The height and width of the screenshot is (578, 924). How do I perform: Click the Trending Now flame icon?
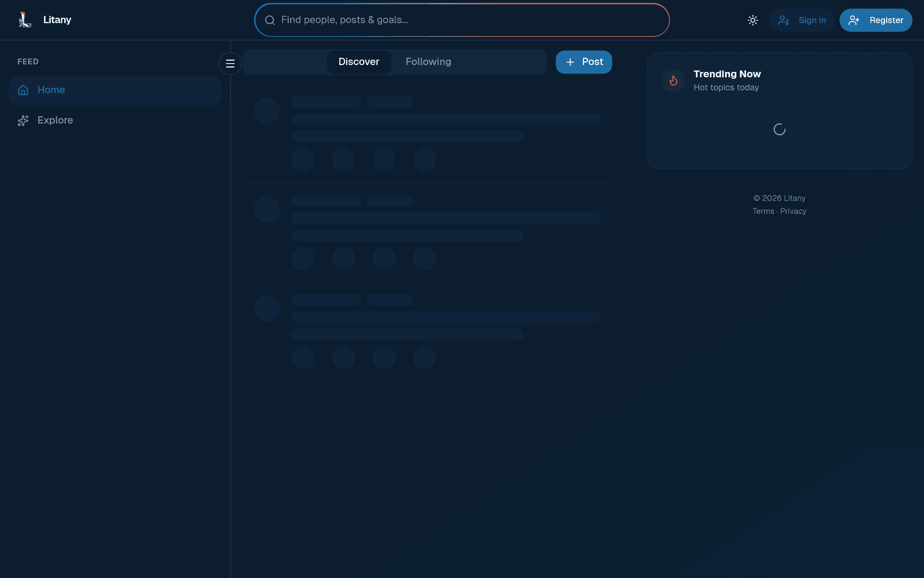click(674, 80)
